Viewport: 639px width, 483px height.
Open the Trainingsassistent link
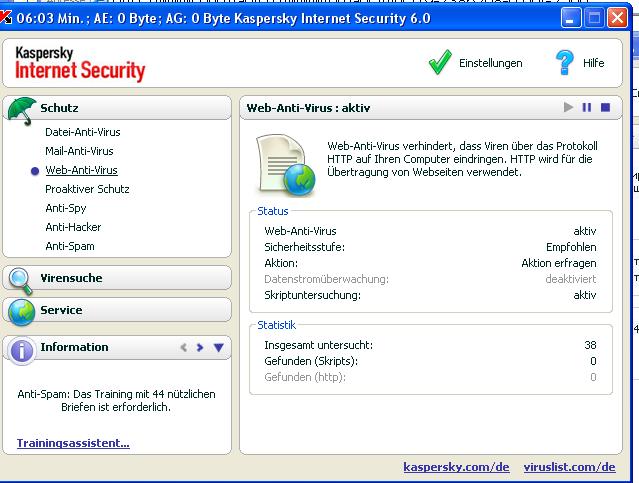click(x=73, y=443)
